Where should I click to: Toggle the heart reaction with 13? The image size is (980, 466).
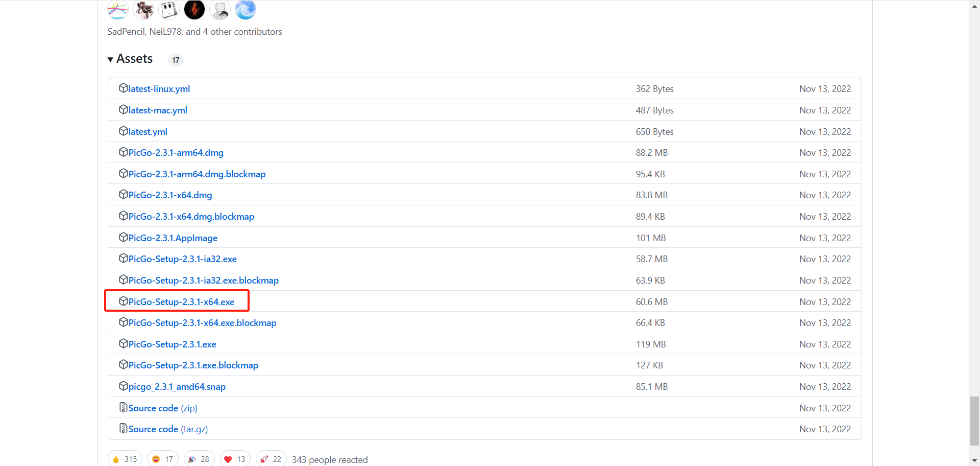point(235,459)
